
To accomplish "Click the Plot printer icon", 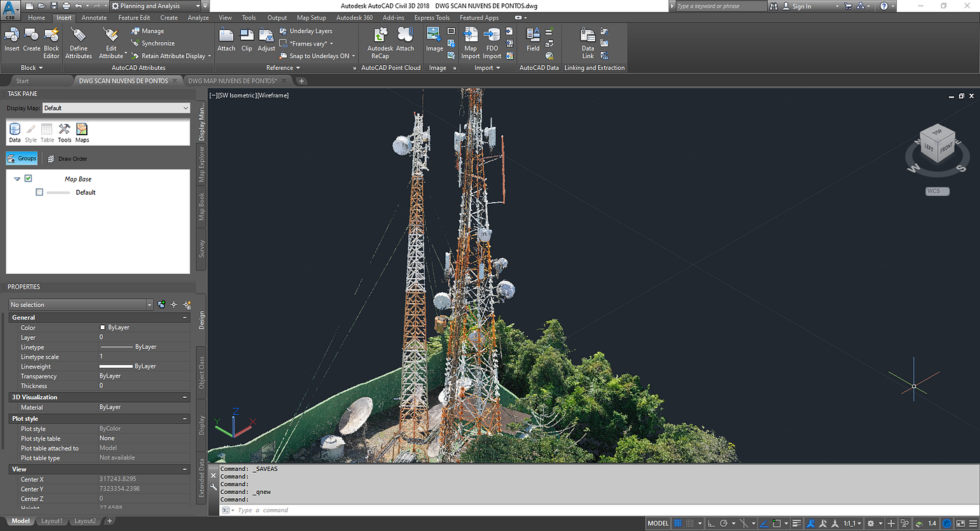I will tap(67, 6).
